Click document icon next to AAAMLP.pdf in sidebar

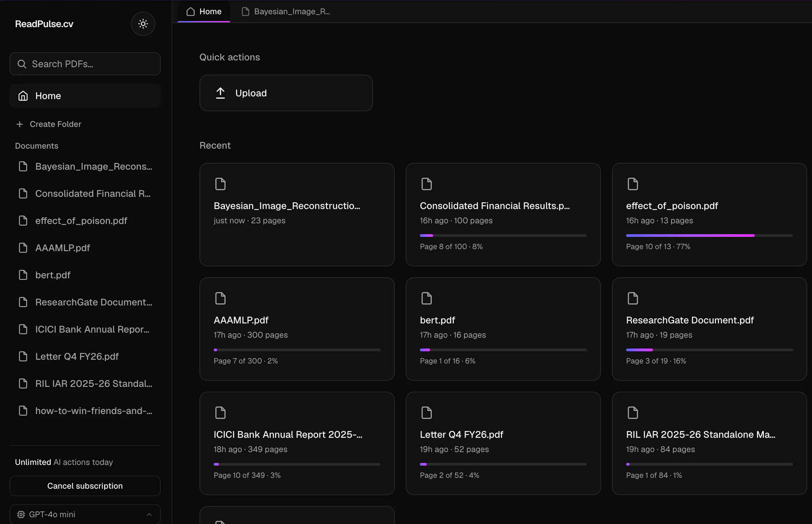point(23,248)
